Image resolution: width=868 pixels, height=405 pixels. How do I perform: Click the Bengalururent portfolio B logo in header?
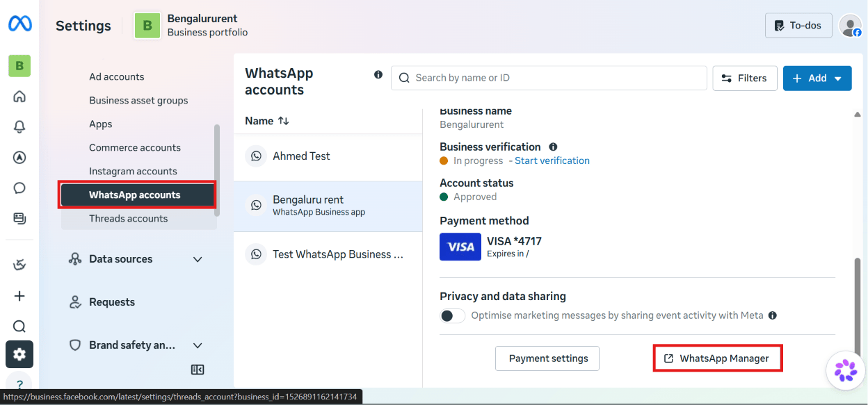coord(147,26)
